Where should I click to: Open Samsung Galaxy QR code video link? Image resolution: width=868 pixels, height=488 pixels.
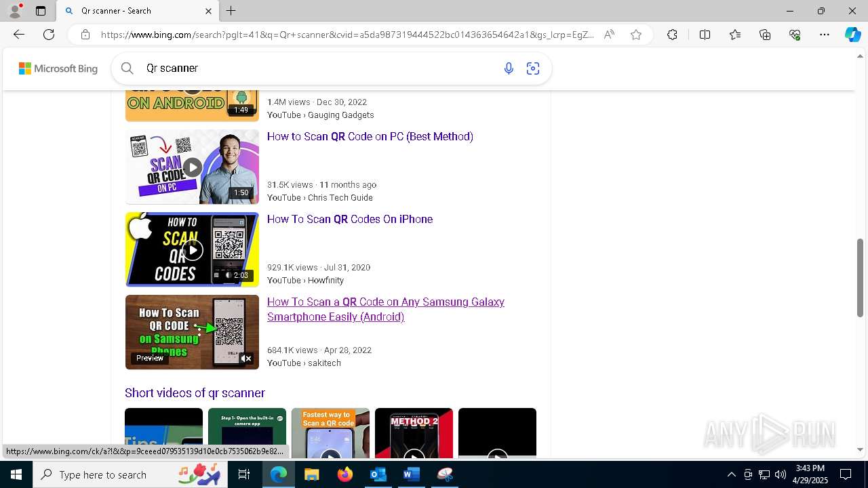pyautogui.click(x=386, y=309)
